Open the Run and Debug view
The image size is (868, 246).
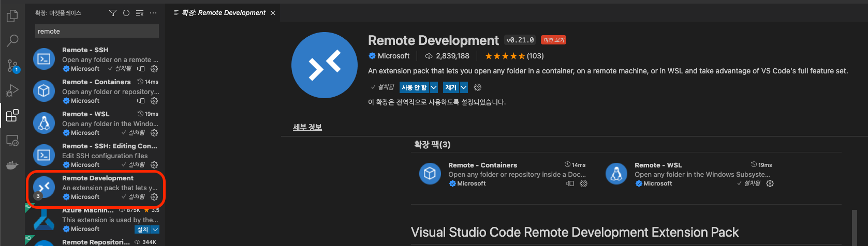(x=12, y=90)
